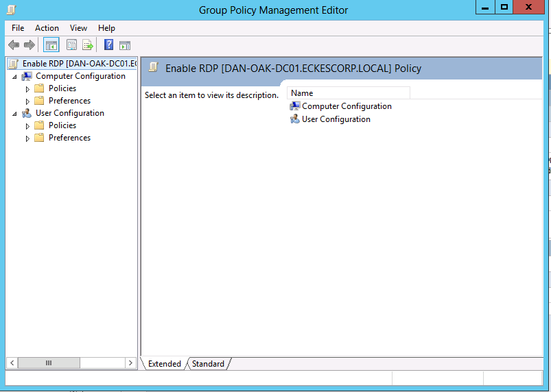The image size is (551, 392).
Task: Click the Export List toolbar icon
Action: click(x=88, y=45)
